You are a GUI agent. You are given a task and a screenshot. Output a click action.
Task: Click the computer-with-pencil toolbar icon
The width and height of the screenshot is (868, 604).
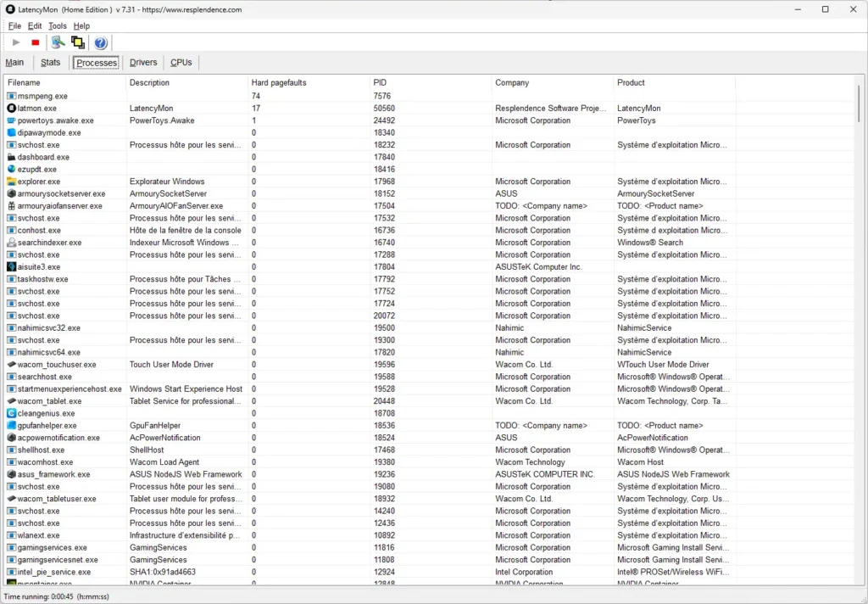pos(58,42)
